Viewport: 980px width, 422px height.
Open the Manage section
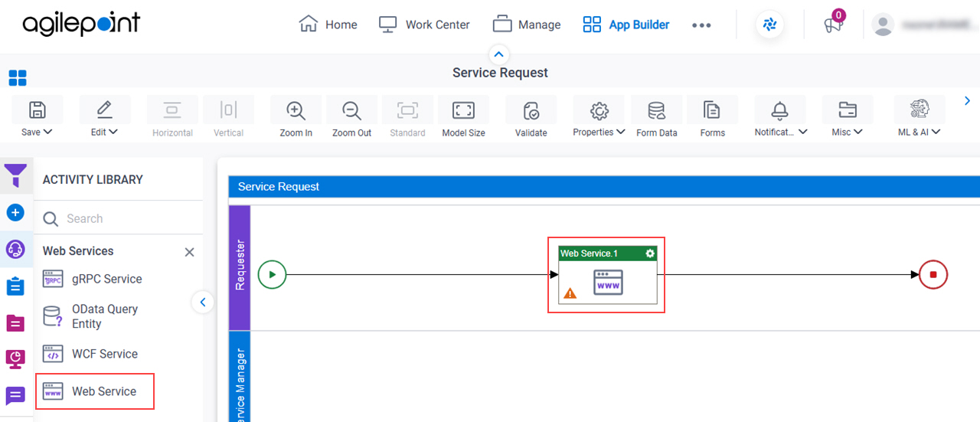coord(527,25)
